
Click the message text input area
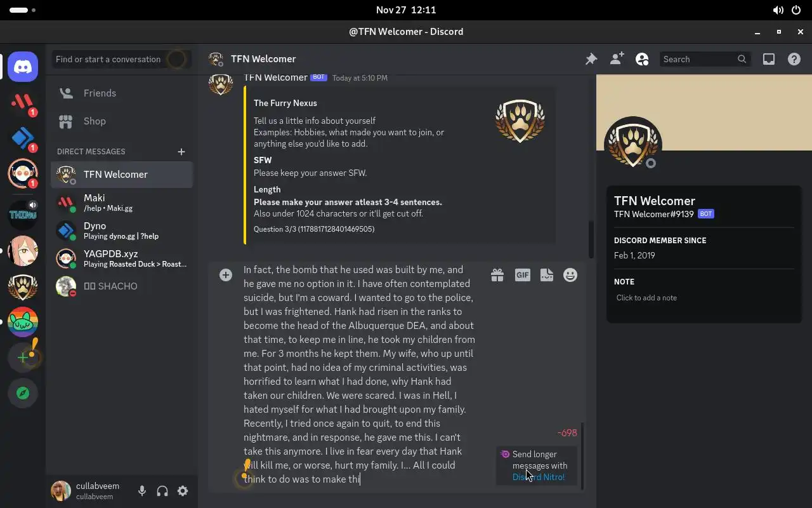[x=359, y=374]
